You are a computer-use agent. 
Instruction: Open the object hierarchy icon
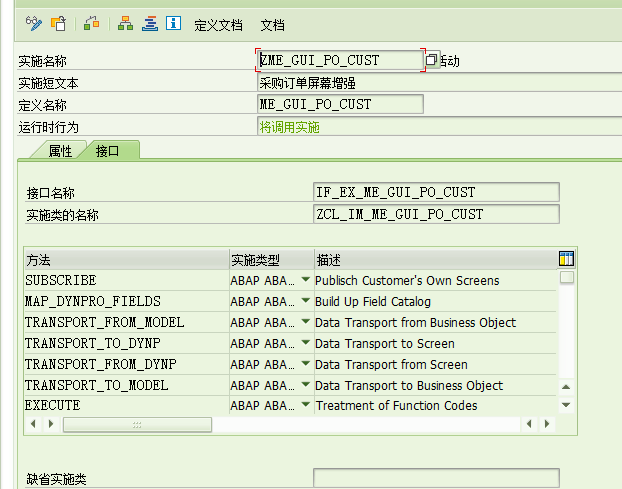(125, 23)
